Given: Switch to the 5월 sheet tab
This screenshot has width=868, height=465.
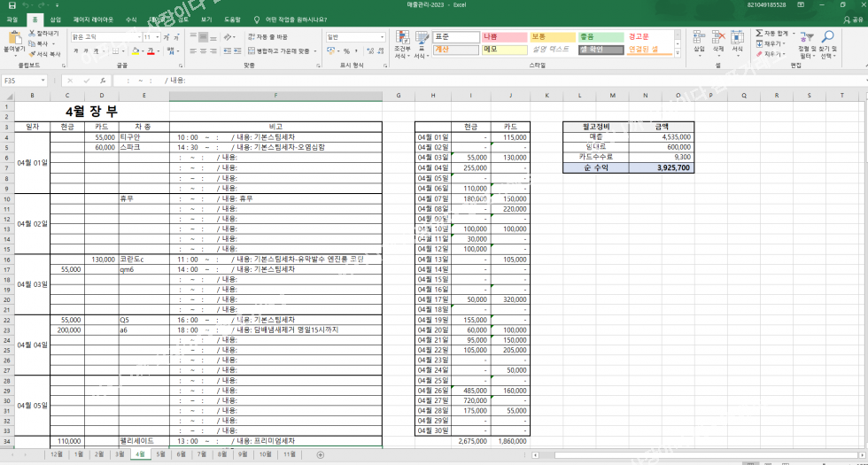Looking at the screenshot, I should [160, 454].
